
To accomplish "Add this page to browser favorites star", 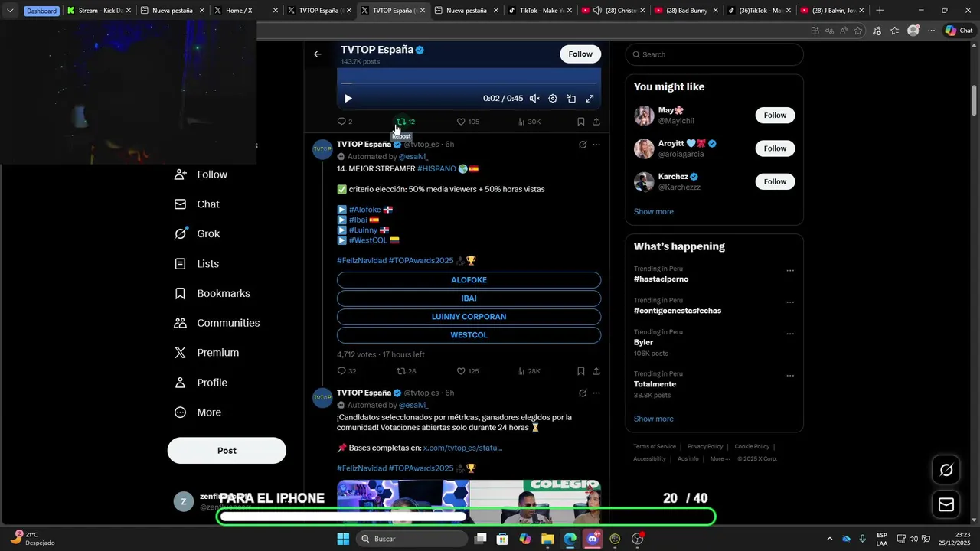I will pos(858,31).
